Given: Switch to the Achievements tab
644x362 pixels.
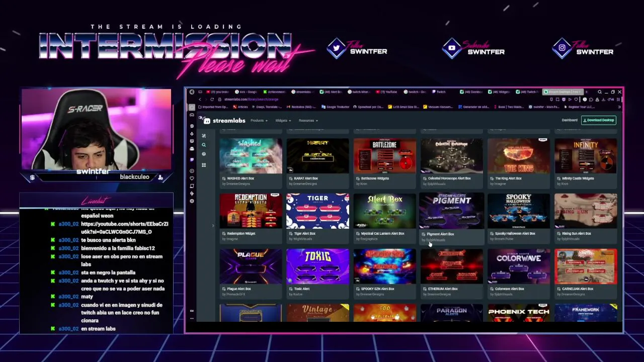Looking at the screenshot, I should [x=274, y=92].
